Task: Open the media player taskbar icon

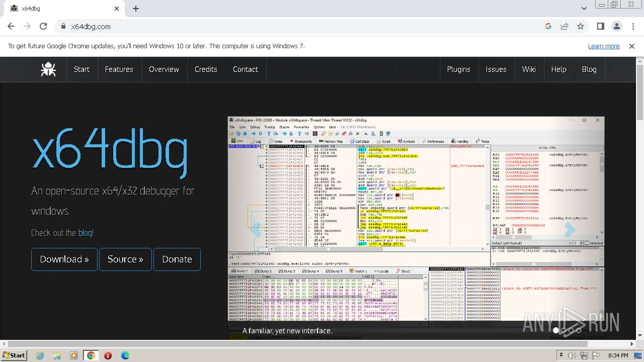Action: (x=74, y=355)
